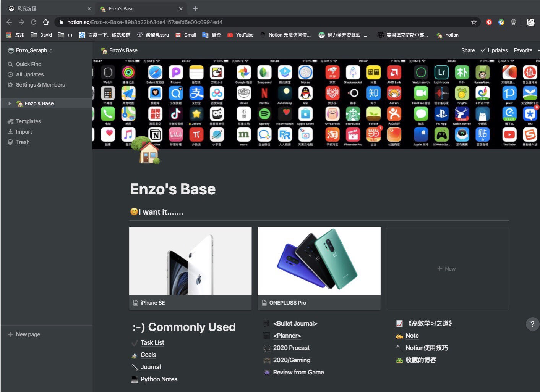Open Import in the sidebar
This screenshot has width=540, height=392.
[x=46, y=132]
